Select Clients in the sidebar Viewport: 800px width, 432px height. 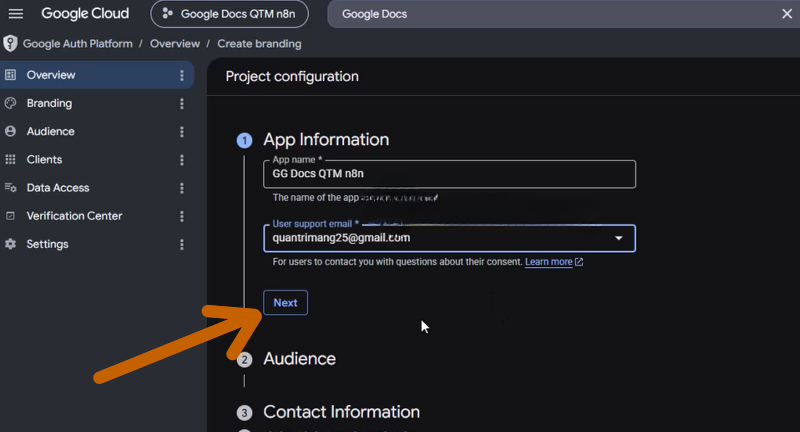coord(97,160)
